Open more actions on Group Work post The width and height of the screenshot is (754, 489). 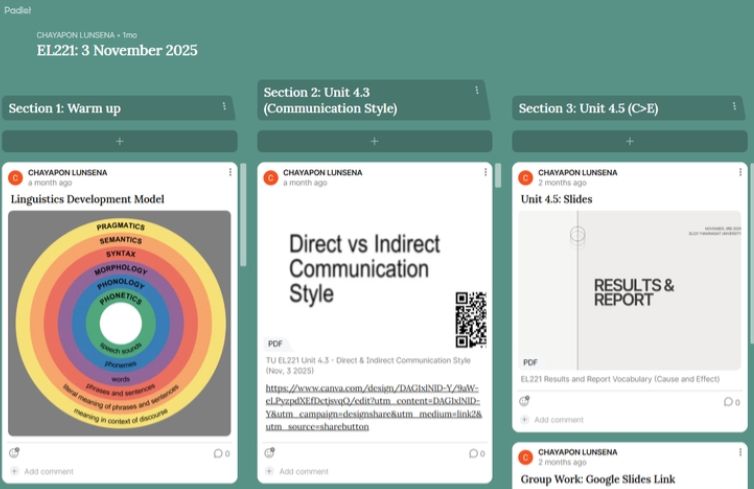click(740, 452)
